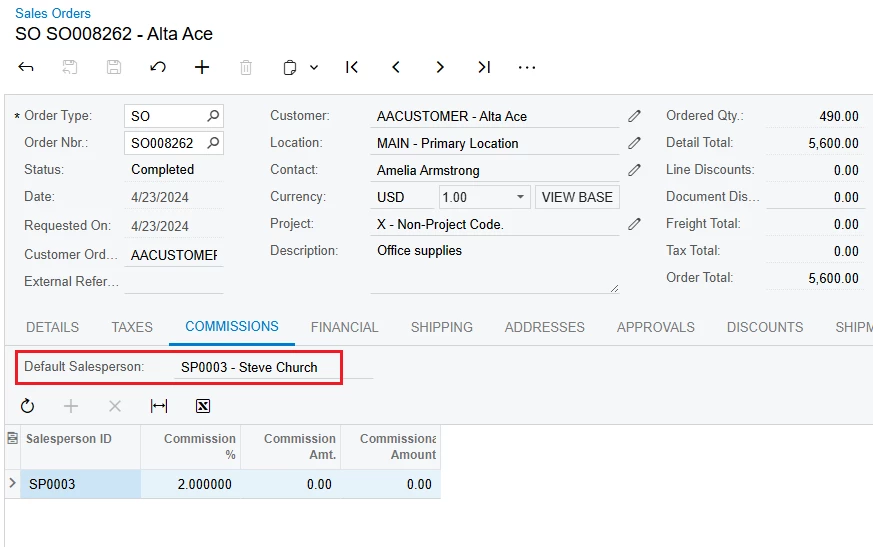Go to the next record

tap(440, 67)
